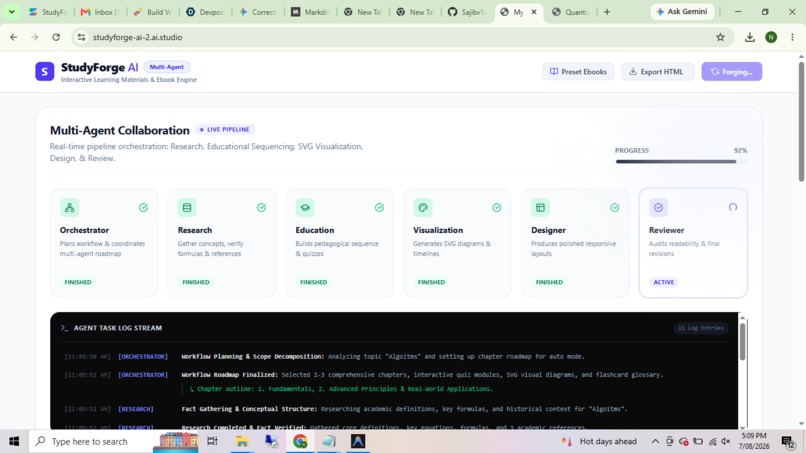Screen dimensions: 806x453
Task: Click the Reviewer check icon
Action: tap(658, 208)
